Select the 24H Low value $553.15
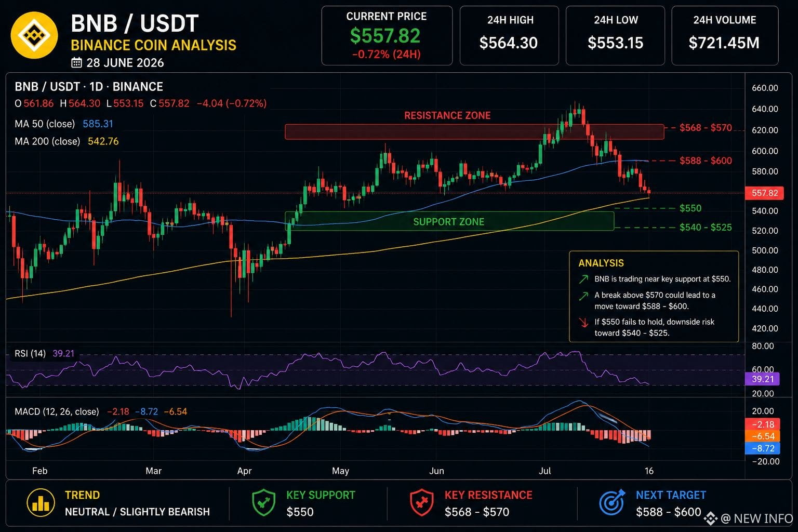This screenshot has height=532, width=798. 616,43
